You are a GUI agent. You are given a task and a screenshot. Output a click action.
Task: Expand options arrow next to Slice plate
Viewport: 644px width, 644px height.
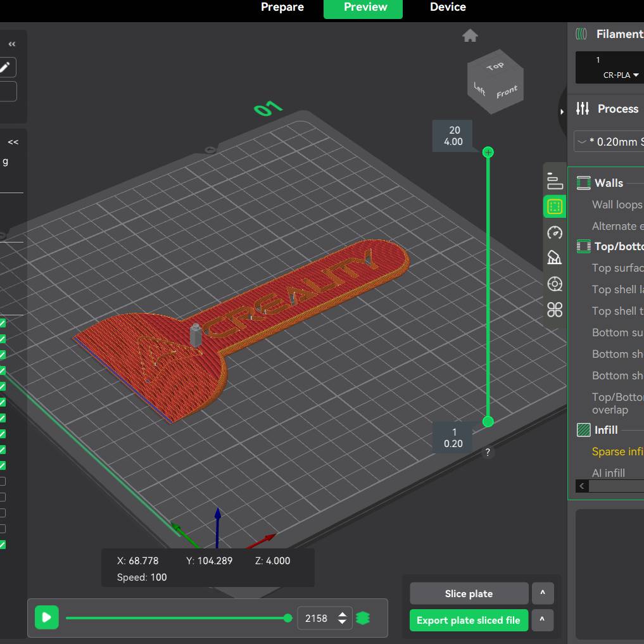point(543,594)
